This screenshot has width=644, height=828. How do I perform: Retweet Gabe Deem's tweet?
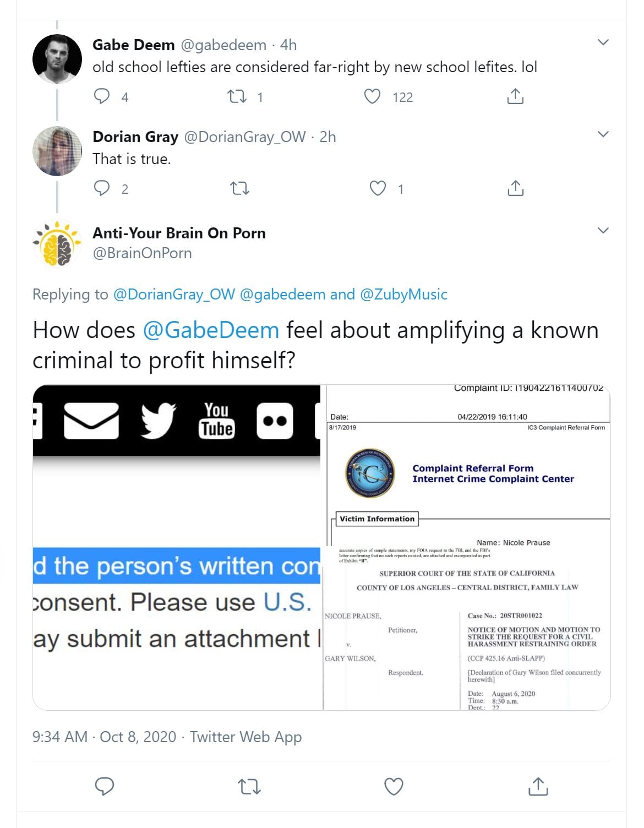pos(237,97)
